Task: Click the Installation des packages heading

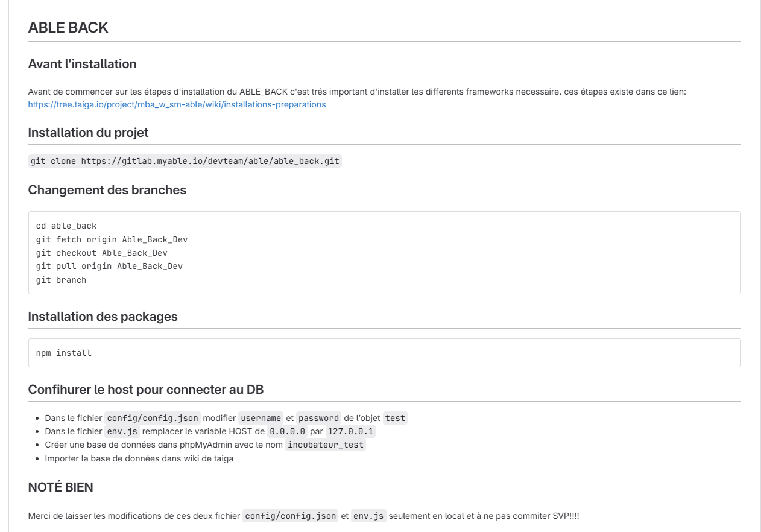Action: pyautogui.click(x=103, y=317)
